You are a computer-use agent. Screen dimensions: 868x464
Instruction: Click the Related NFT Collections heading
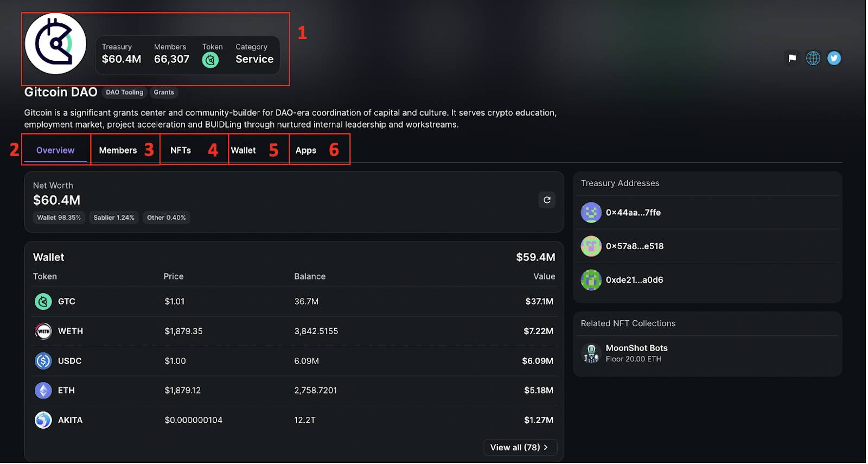628,323
